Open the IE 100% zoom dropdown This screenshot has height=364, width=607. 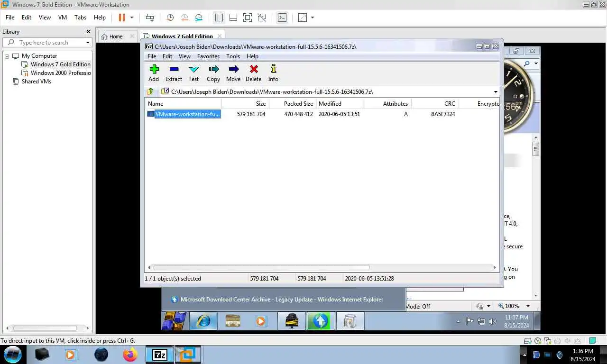tap(528, 306)
